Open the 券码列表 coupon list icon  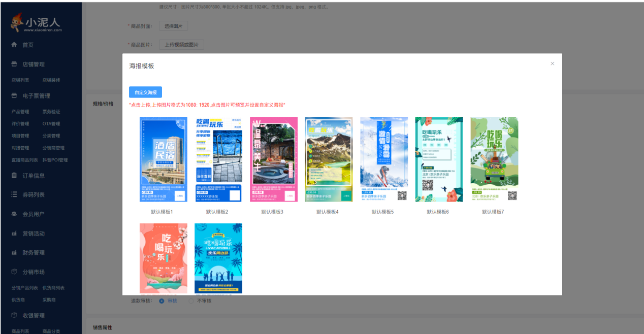(x=14, y=194)
